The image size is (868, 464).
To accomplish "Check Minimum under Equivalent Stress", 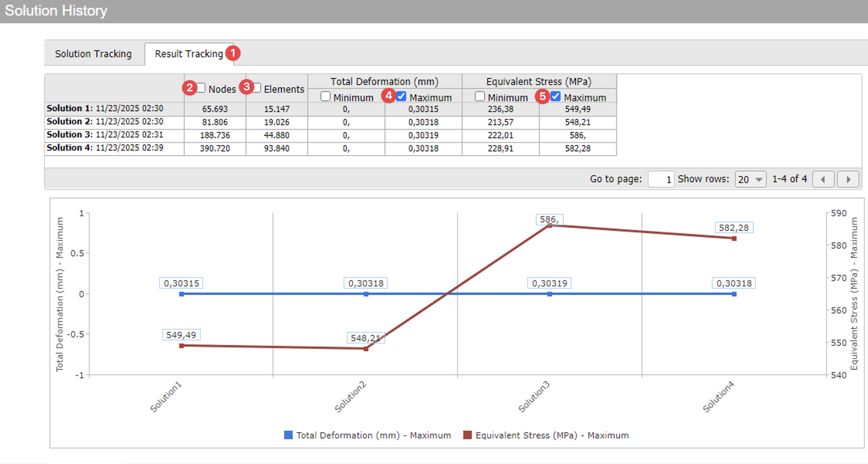I will point(480,96).
